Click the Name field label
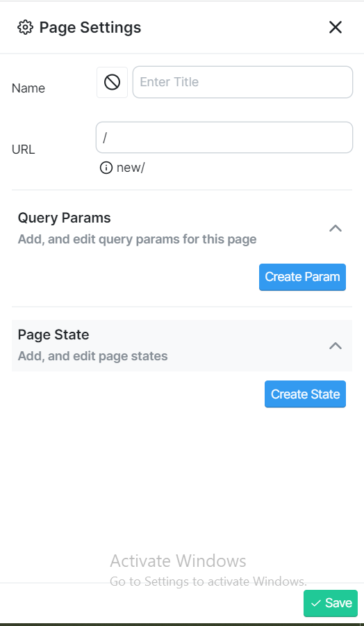The height and width of the screenshot is (626, 364). tap(28, 88)
